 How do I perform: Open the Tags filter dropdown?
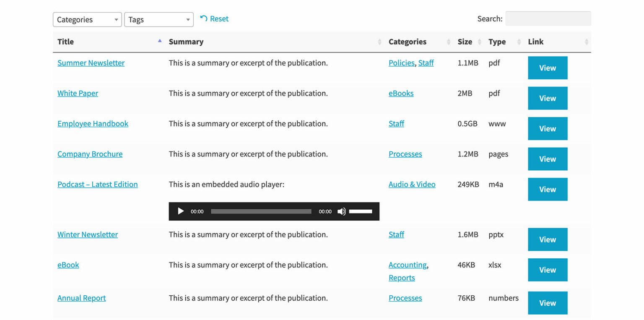(158, 19)
